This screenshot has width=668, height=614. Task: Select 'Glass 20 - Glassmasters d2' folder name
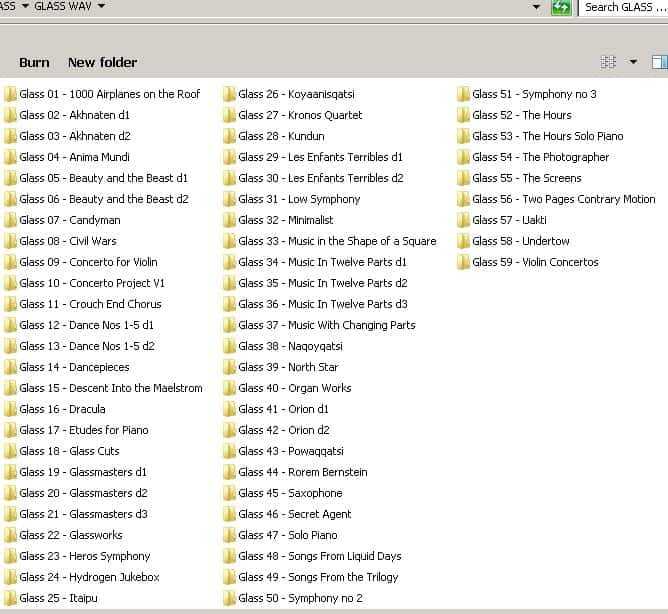click(84, 493)
